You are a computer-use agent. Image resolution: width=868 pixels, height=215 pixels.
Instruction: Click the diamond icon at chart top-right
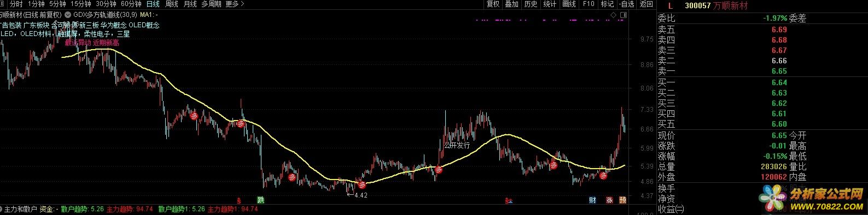(614, 15)
